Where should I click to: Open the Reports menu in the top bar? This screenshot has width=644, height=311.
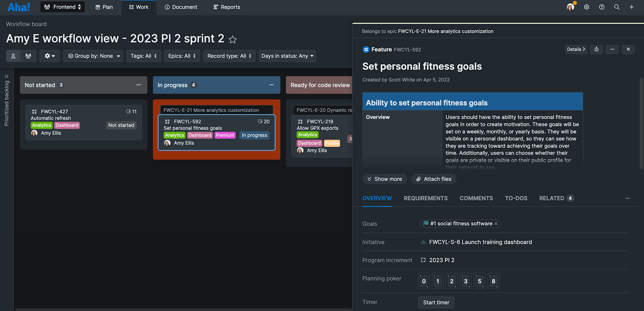click(226, 7)
